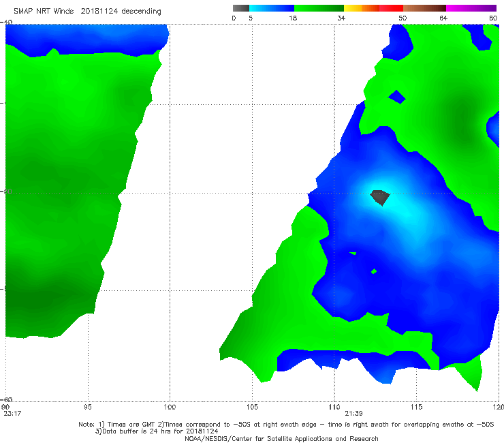
Task: Click the longitude label '95'
Action: click(87, 407)
